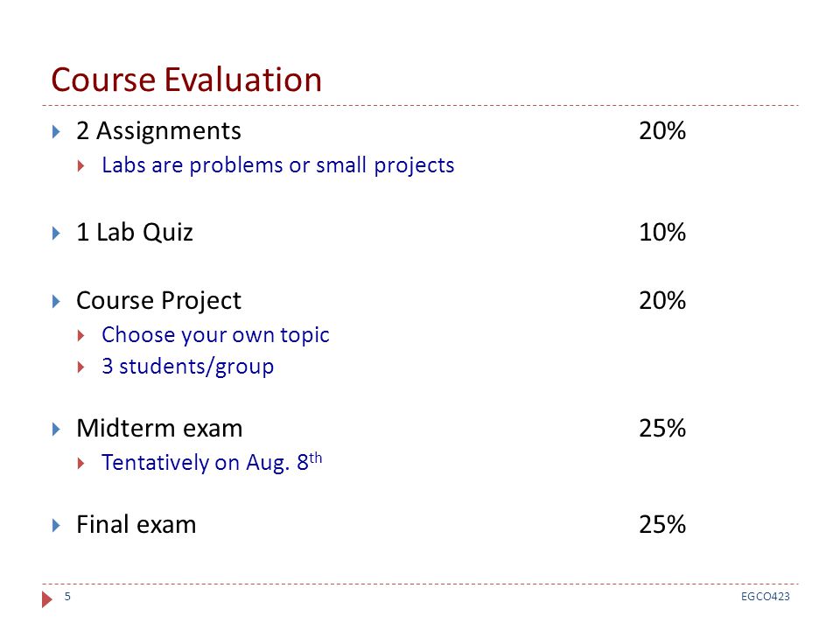
Task: Click the 20% value next to Course Project
Action: (x=662, y=300)
